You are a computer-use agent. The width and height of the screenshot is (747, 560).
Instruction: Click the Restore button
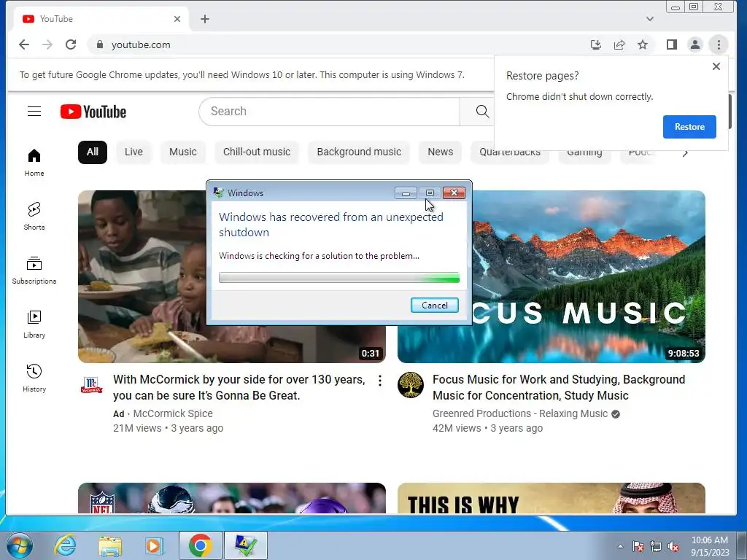coord(689,127)
